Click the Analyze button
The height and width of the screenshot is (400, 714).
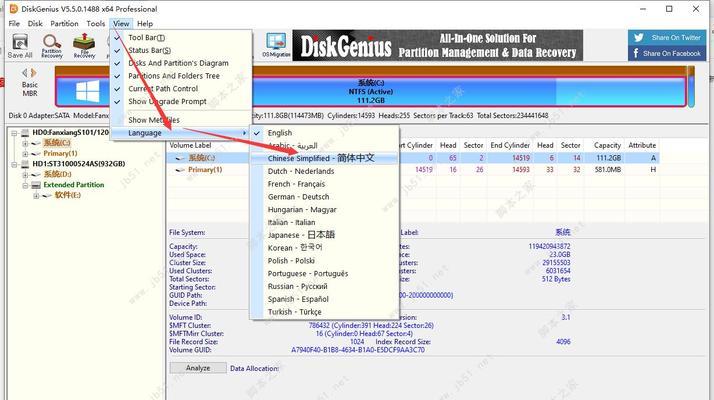point(198,368)
